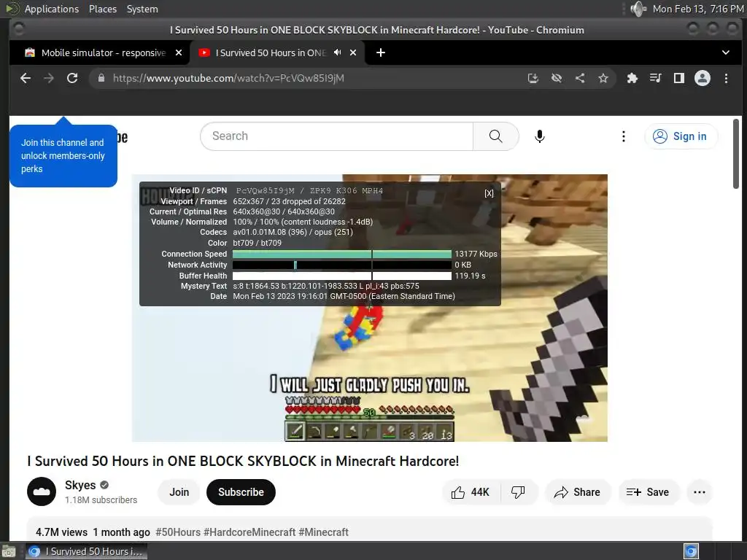Subscribe to Skyes channel
The height and width of the screenshot is (560, 747).
(241, 492)
